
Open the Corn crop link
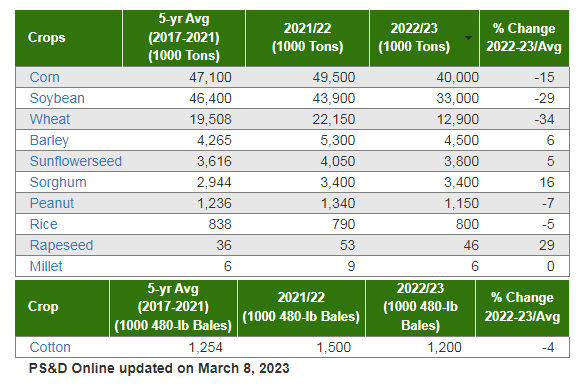(x=44, y=77)
